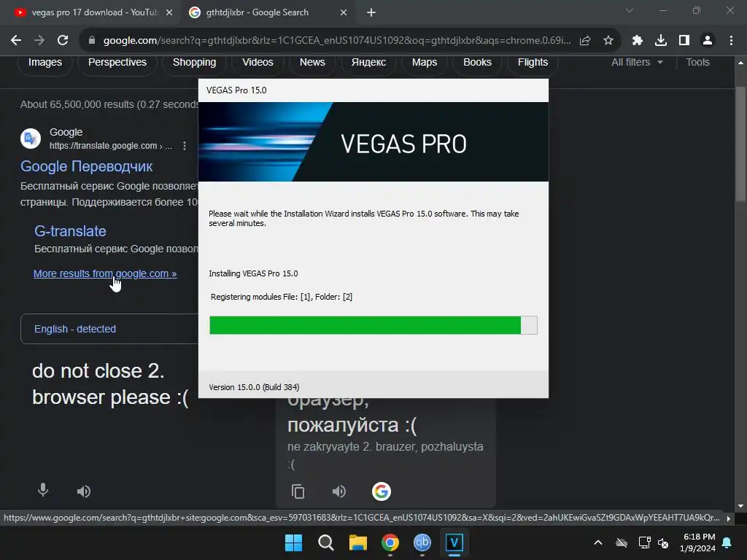Click More results from google.com link
Screen dimensions: 747x560
click(105, 274)
